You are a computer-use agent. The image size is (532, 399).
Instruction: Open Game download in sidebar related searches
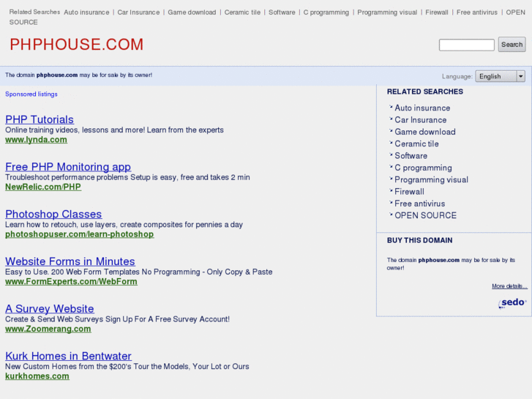(425, 132)
